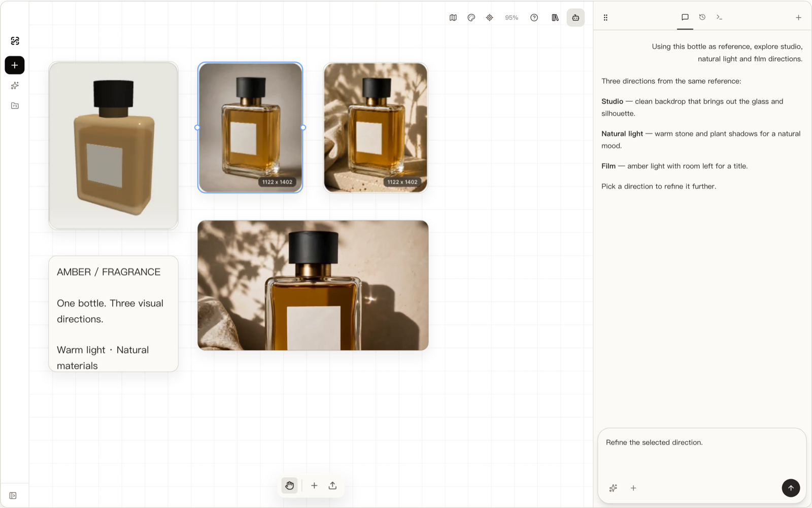812x508 pixels.
Task: Click the 'Studio' bold label in chat
Action: pyautogui.click(x=612, y=101)
